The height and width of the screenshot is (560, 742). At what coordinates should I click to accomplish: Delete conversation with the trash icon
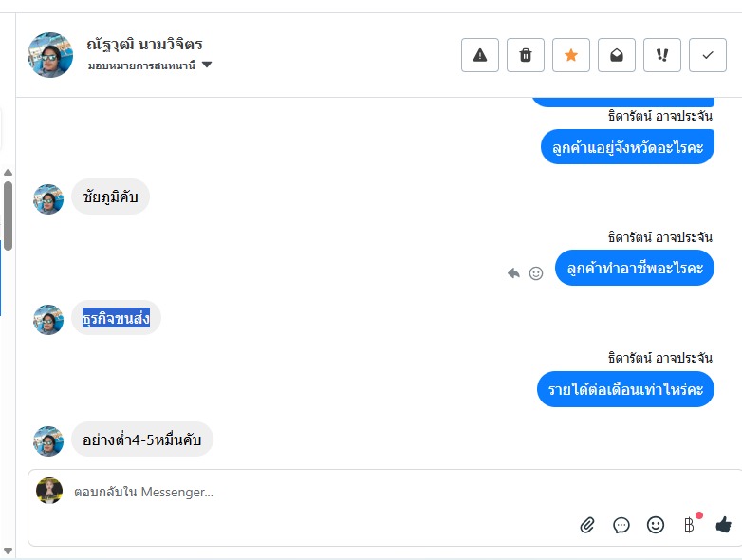coord(526,55)
